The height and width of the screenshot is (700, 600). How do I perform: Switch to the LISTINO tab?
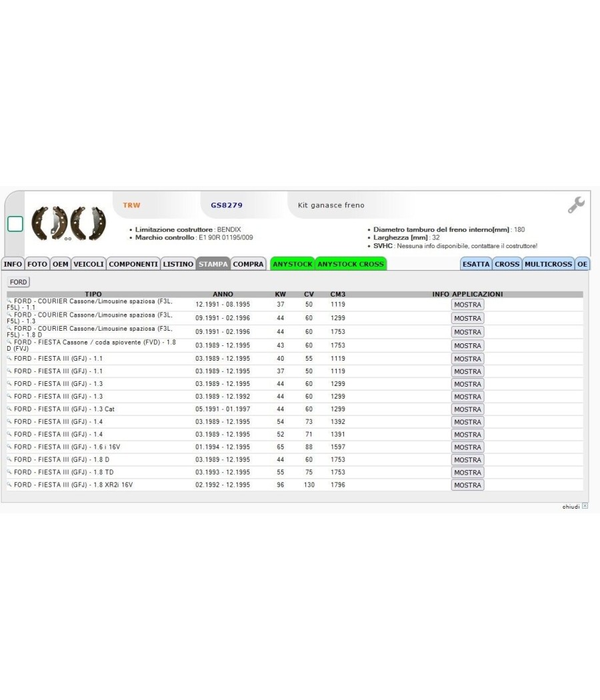(x=178, y=264)
